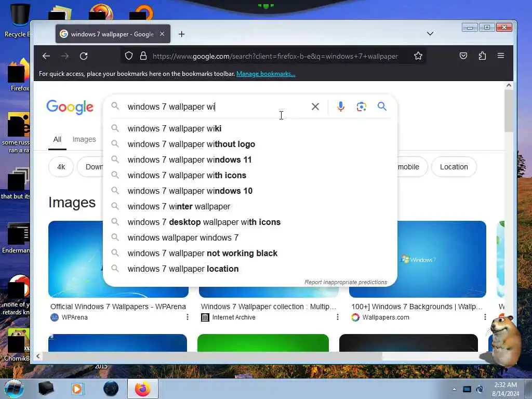Open the Pocket save icon
This screenshot has height=399, width=532.
tap(463, 56)
